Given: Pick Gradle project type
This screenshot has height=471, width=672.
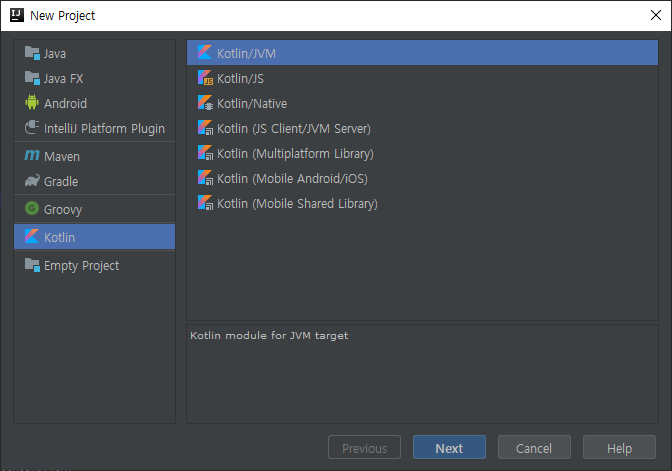Looking at the screenshot, I should [x=94, y=181].
